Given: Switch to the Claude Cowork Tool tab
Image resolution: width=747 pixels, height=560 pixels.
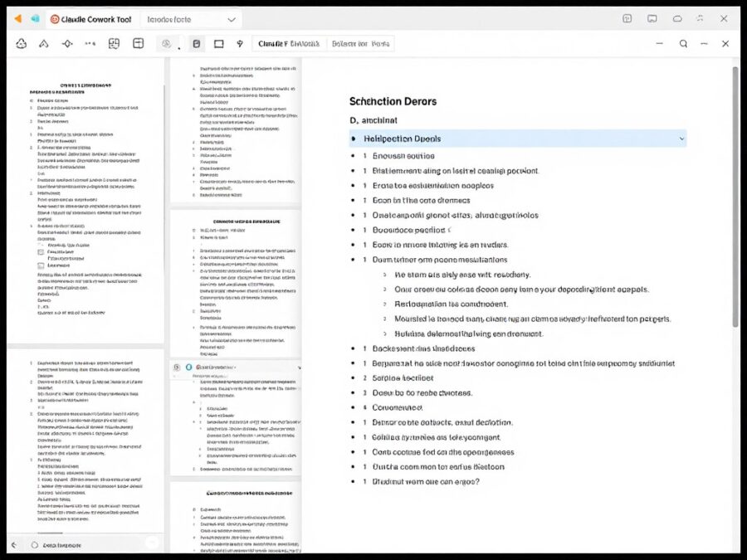Looking at the screenshot, I should coord(91,18).
